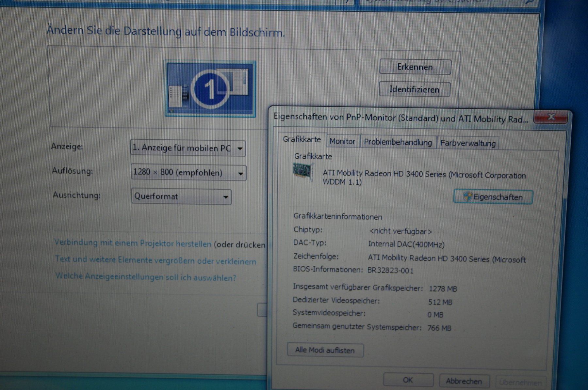The width and height of the screenshot is (588, 390).
Task: Open the Auflösung dropdown
Action: (188, 172)
